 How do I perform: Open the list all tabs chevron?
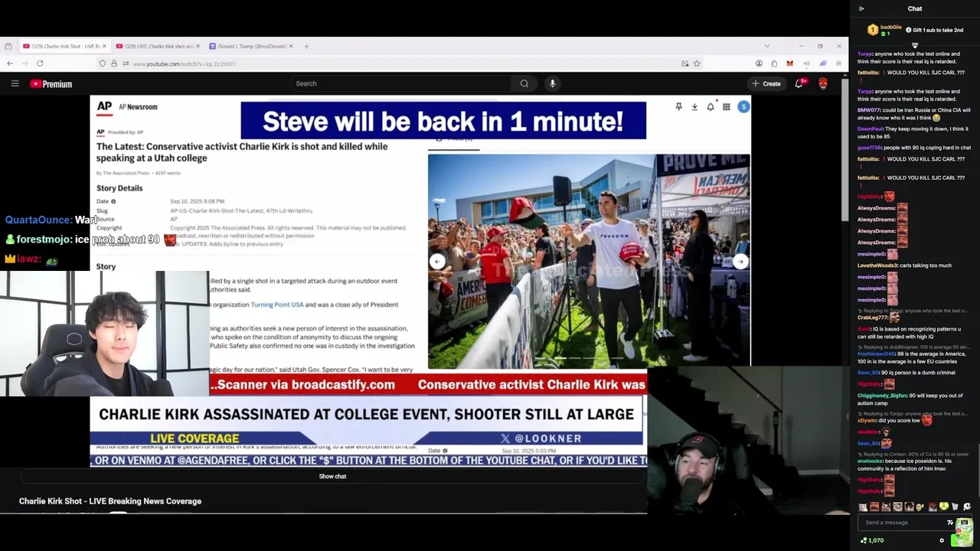pyautogui.click(x=766, y=46)
